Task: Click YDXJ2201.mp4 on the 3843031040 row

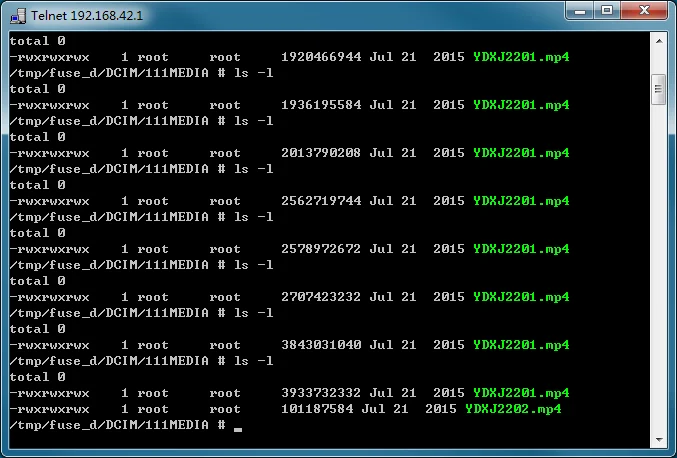Action: 521,344
